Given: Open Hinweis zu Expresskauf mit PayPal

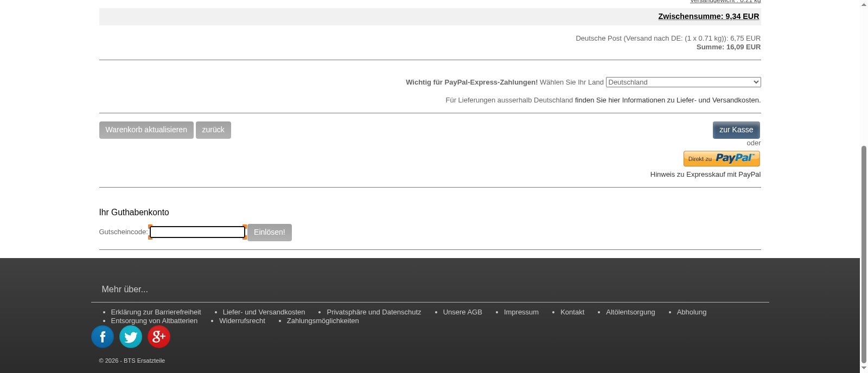Looking at the screenshot, I should tap(705, 175).
